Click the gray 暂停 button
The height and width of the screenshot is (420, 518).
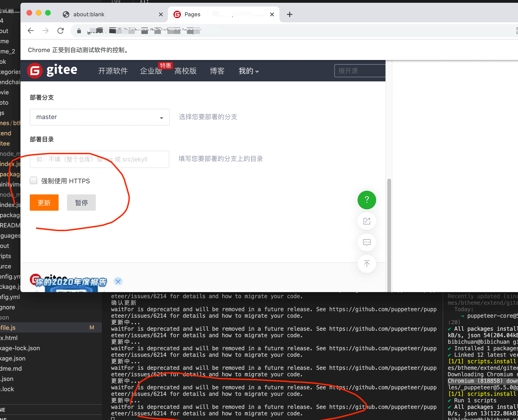(81, 203)
